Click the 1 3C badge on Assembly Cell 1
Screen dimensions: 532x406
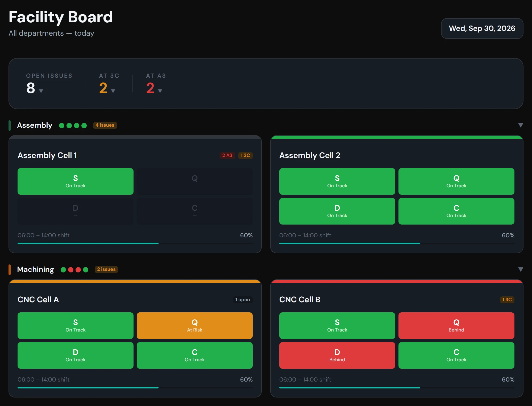245,155
